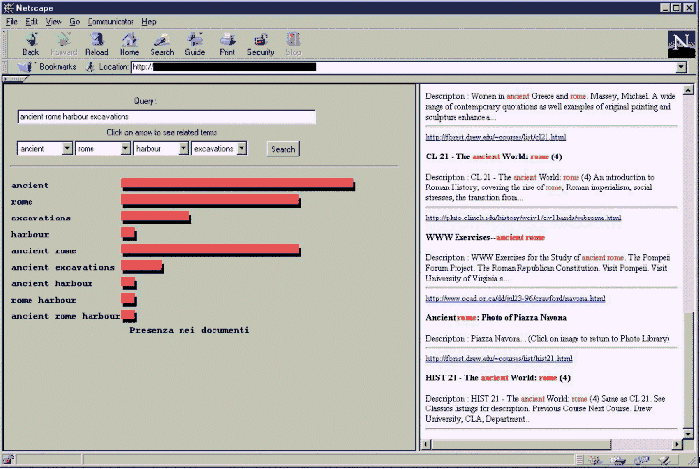Click the 'Presenza nei documenti' caption

(x=189, y=330)
